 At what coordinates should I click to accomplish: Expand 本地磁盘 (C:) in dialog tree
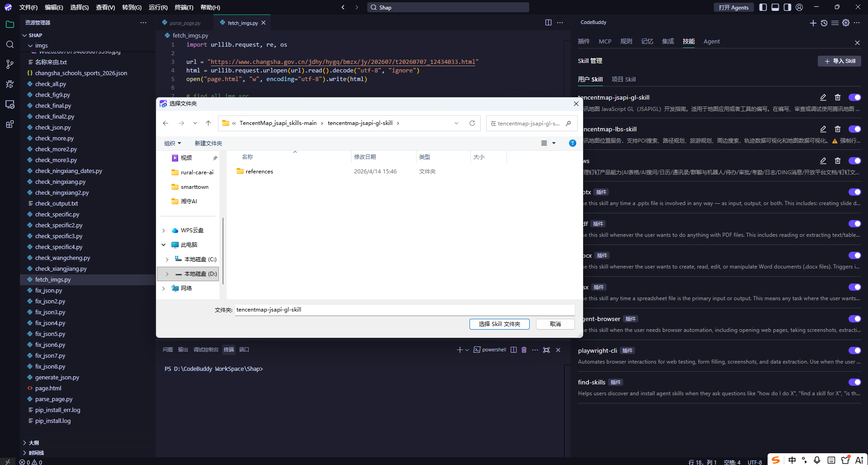click(167, 259)
